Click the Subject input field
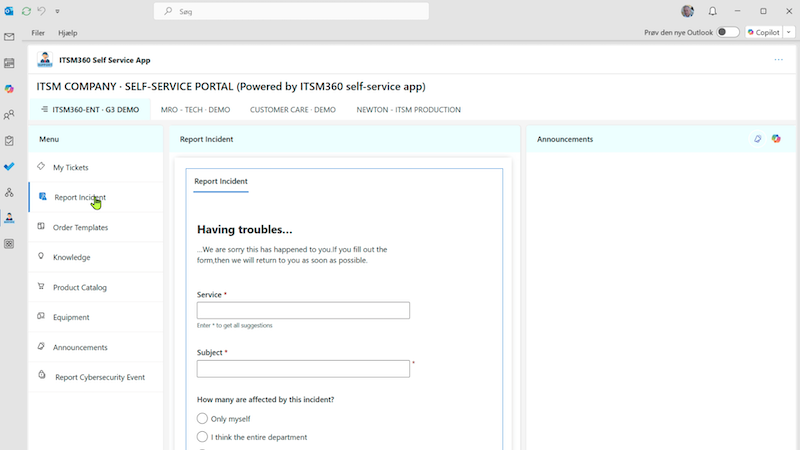The image size is (800, 450). (303, 369)
